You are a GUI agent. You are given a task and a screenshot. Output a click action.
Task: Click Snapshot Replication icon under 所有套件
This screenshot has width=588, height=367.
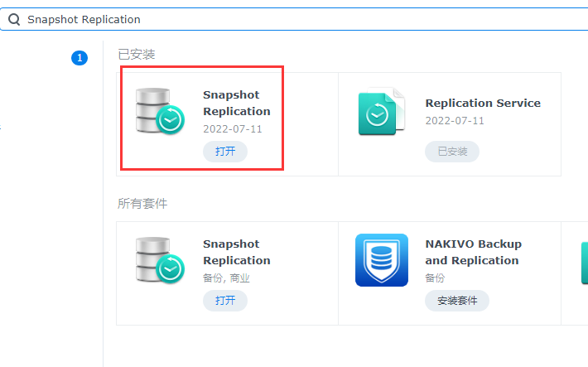160,260
